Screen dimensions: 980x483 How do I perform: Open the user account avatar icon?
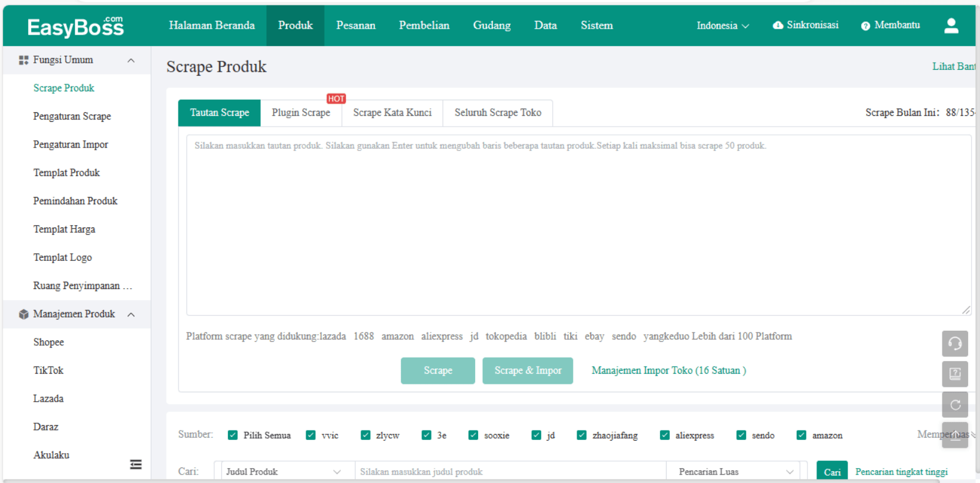(951, 26)
